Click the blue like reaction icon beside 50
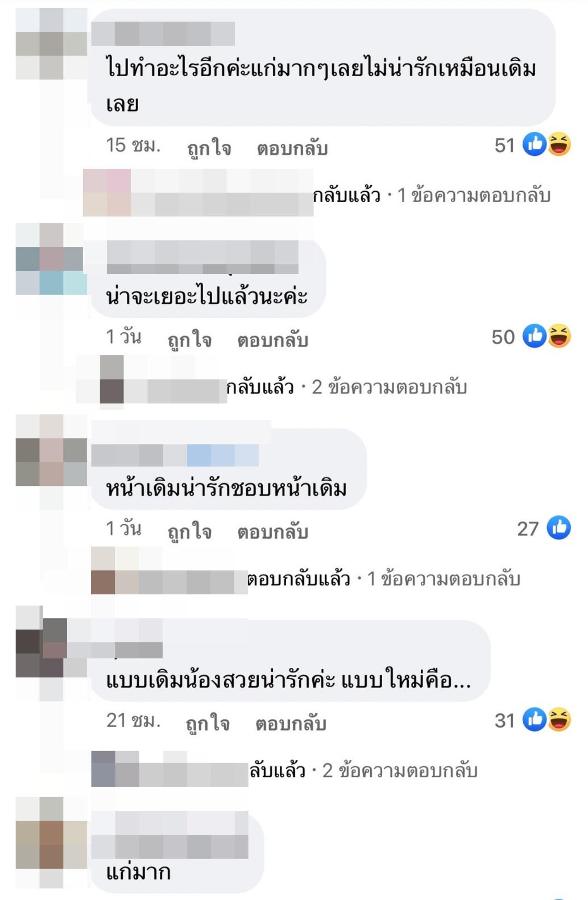The width and height of the screenshot is (588, 900). [535, 336]
